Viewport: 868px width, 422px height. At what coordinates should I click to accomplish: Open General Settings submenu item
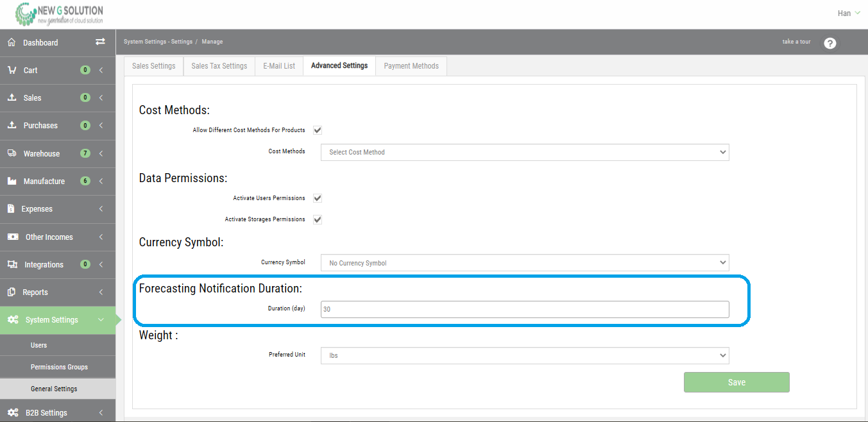[58, 389]
